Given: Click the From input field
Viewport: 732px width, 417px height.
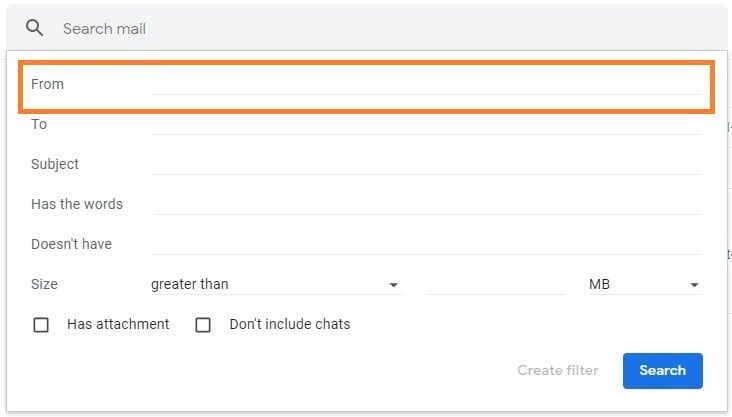Looking at the screenshot, I should [426, 84].
